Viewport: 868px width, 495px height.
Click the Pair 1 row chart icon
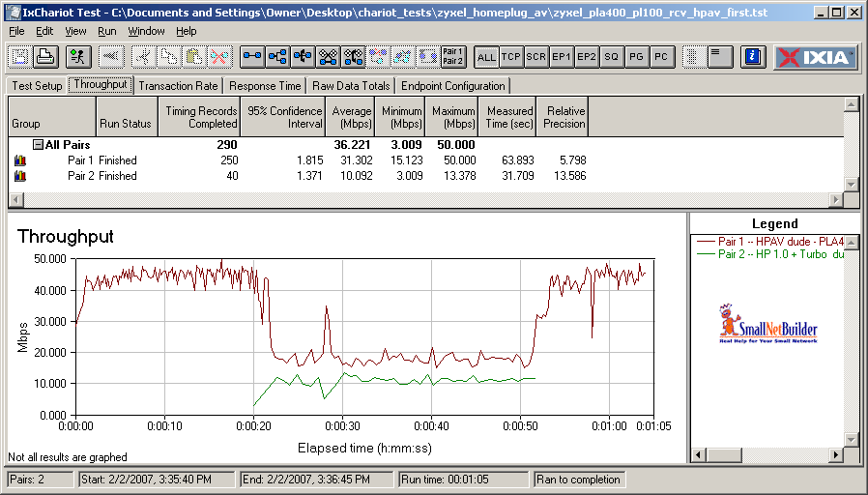point(20,160)
